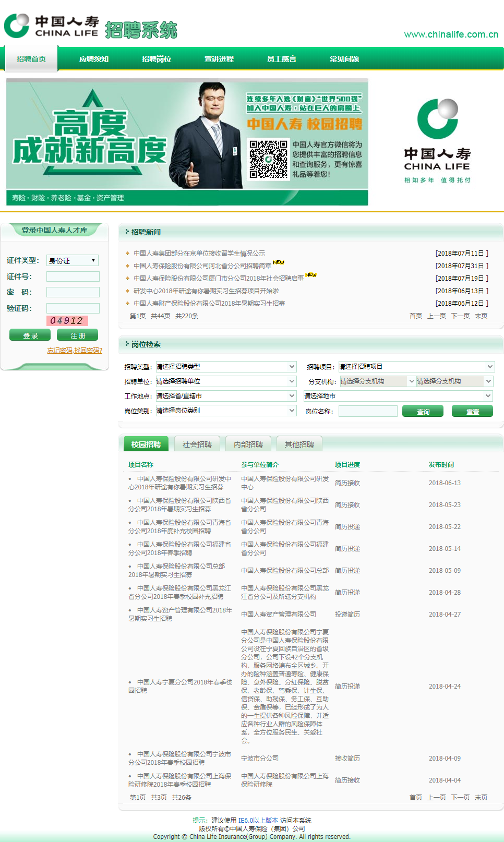The width and height of the screenshot is (504, 842).
Task: Switch to the 其他招聘 tab
Action: pyautogui.click(x=299, y=444)
